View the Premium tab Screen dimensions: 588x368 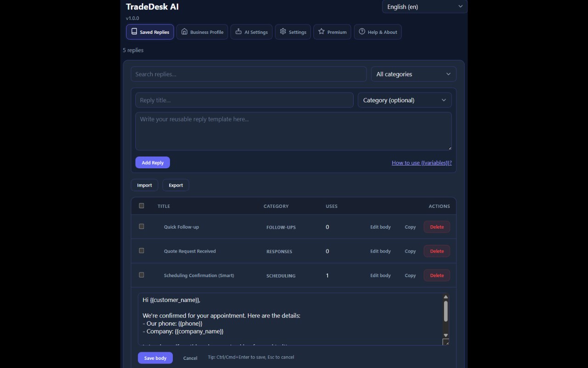tap(333, 32)
